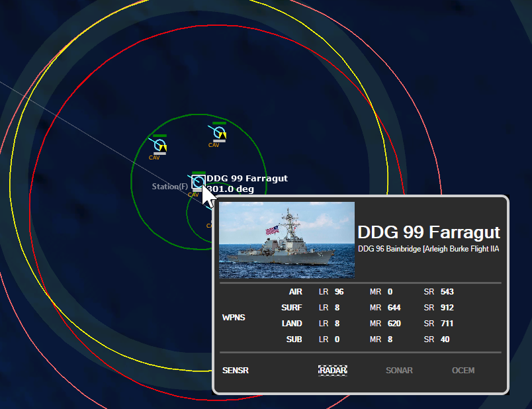532x409 pixels.
Task: Click the SENSR section label
Action: pos(236,371)
